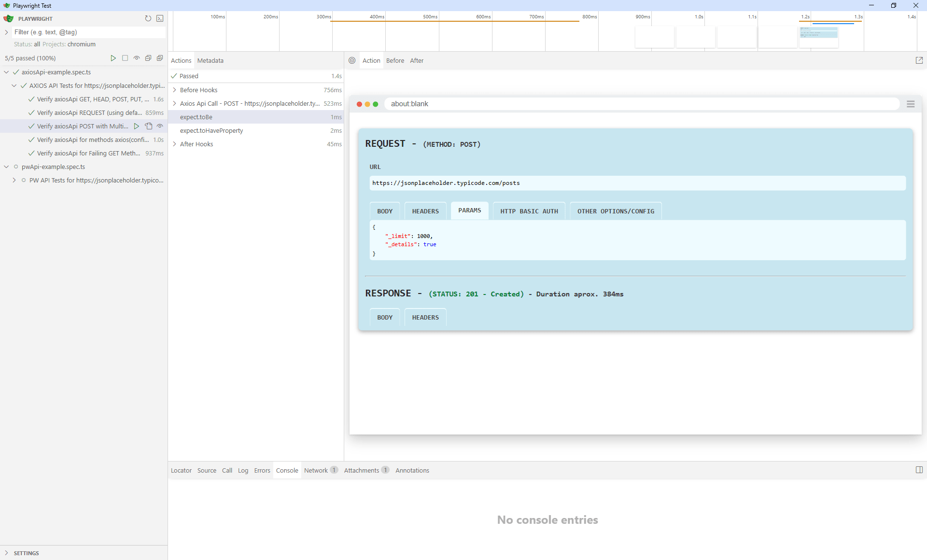Collapse the axiosApi-example.spec.ts file tree
The image size is (927, 560).
(6, 72)
